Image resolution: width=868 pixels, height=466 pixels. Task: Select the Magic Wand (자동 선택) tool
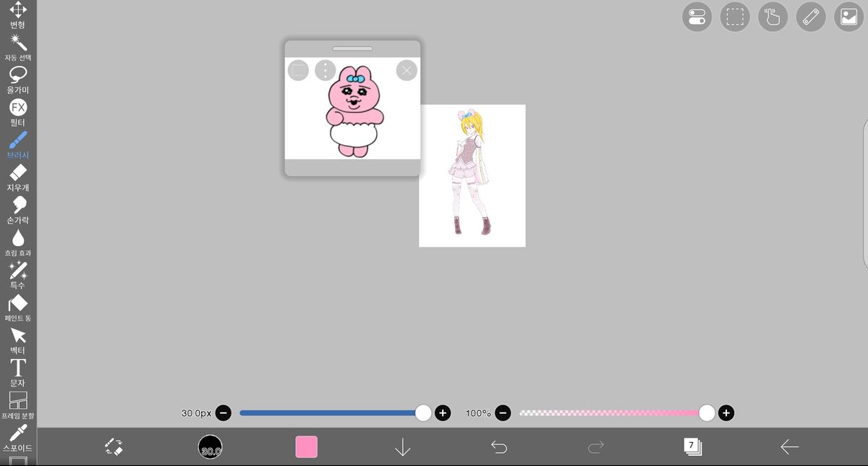click(x=18, y=47)
